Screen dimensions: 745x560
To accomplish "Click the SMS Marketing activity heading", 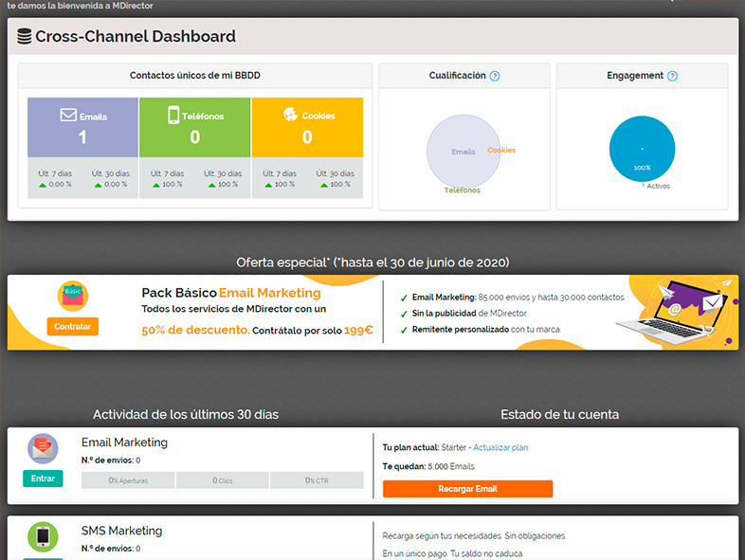I will click(121, 531).
